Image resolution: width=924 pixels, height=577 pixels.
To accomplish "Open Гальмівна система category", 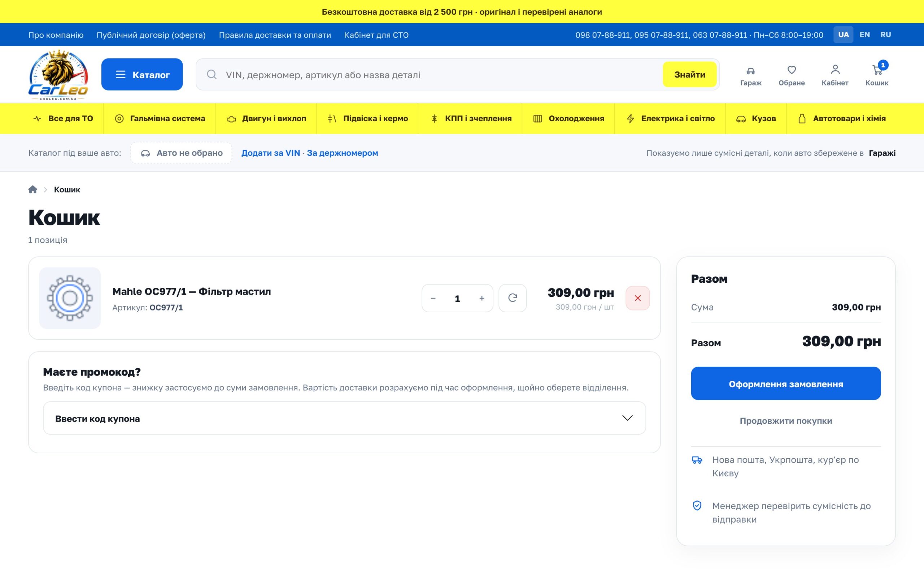I will click(x=160, y=119).
